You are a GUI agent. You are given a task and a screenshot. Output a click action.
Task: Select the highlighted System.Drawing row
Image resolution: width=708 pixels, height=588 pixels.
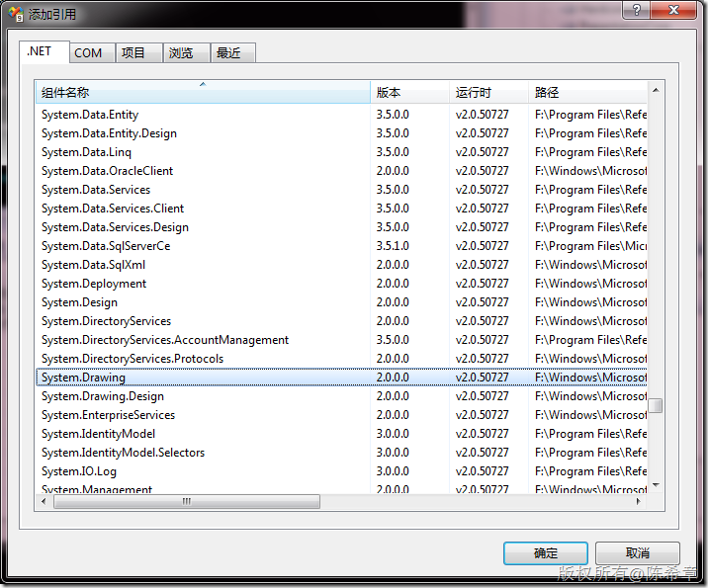(341, 378)
